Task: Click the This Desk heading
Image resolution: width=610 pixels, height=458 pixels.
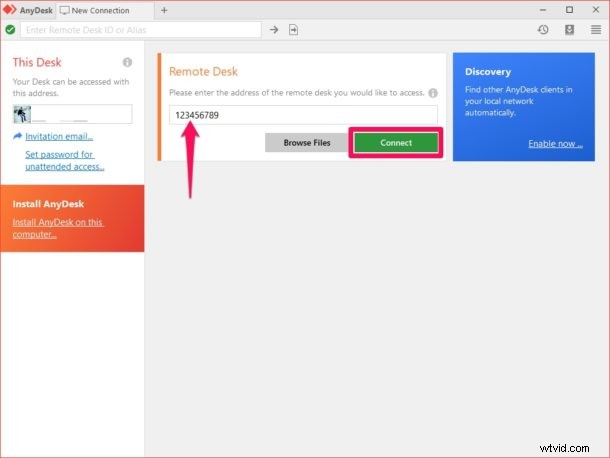Action: click(37, 62)
